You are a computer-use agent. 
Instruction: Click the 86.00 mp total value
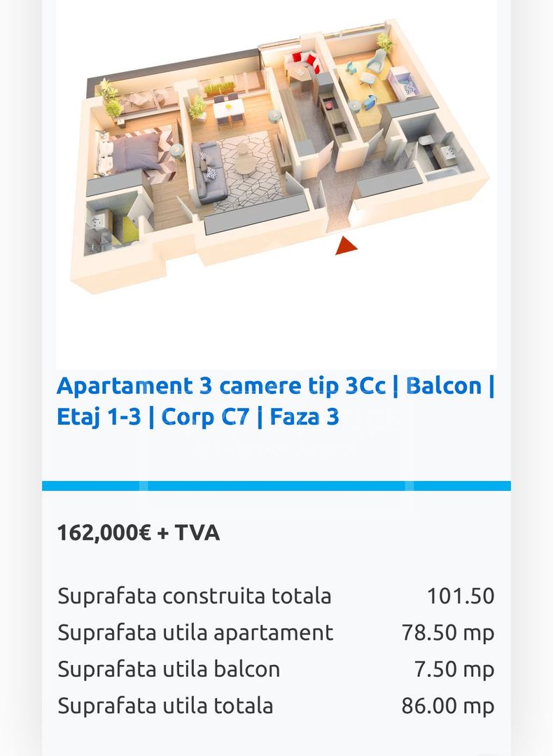pyautogui.click(x=448, y=706)
